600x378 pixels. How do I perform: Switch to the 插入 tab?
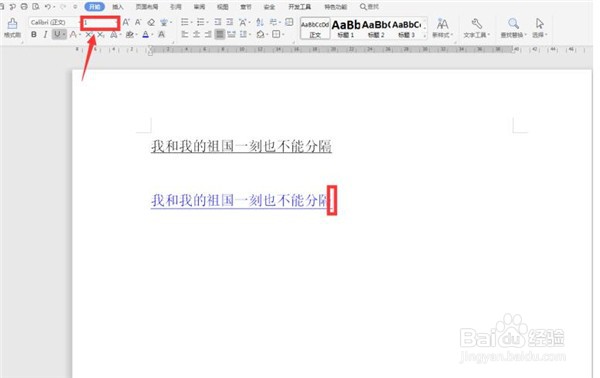pyautogui.click(x=118, y=7)
